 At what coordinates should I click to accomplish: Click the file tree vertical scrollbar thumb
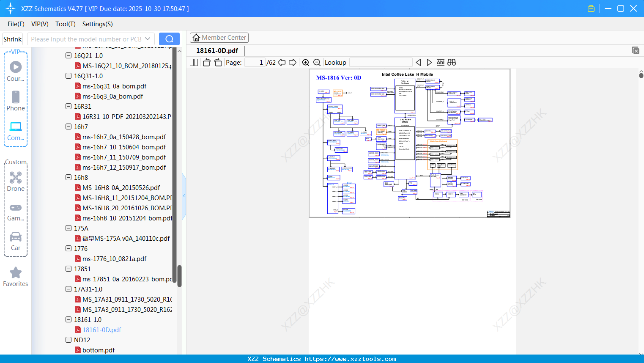[179, 276]
